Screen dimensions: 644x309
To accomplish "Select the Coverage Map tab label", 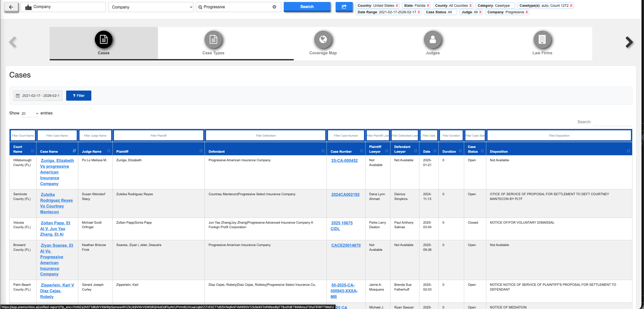I will click(x=323, y=53).
